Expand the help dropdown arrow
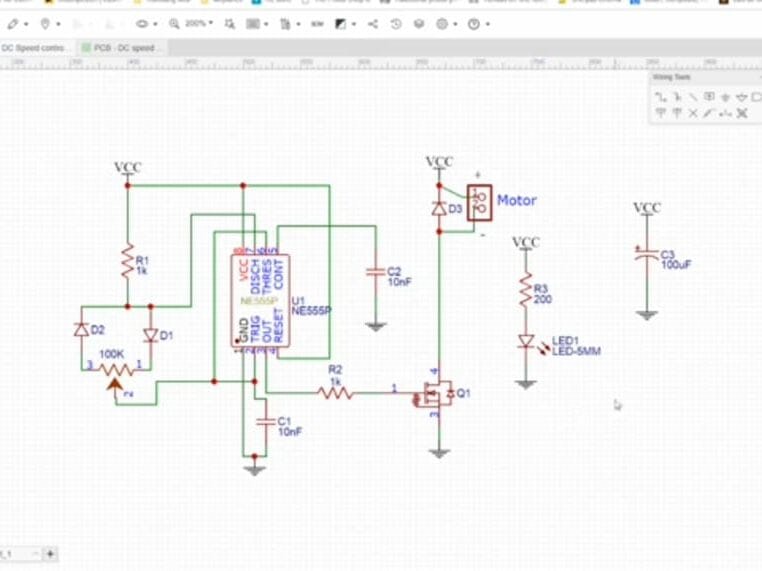This screenshot has width=762, height=571. tap(487, 24)
